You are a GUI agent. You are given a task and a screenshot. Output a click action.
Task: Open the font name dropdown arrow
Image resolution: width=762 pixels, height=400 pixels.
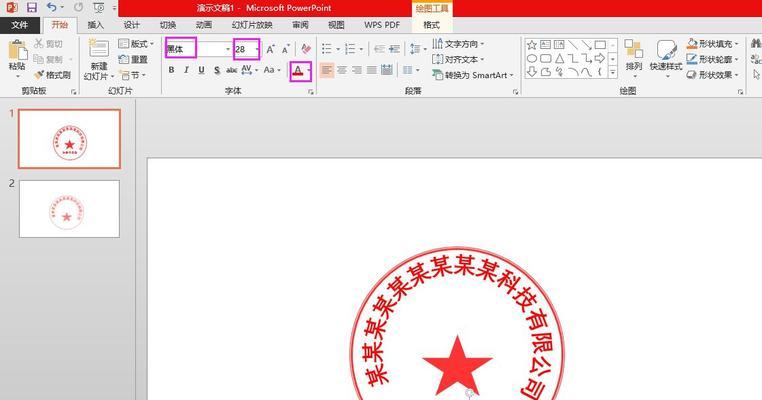227,49
